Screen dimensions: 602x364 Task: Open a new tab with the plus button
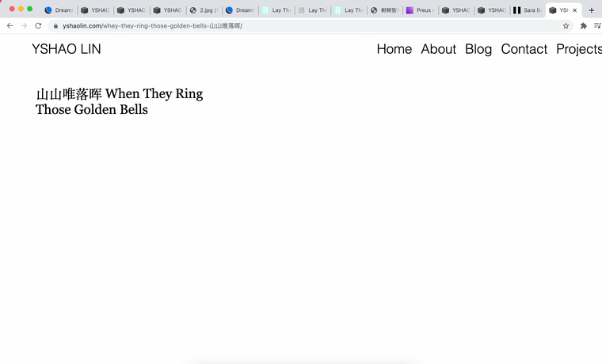coord(591,10)
